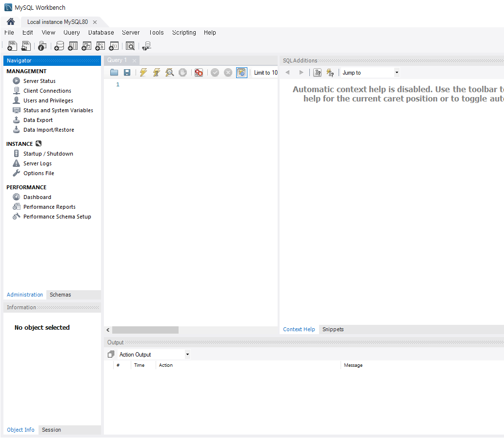
Task: Switch to the Context Help tab
Action: [299, 329]
